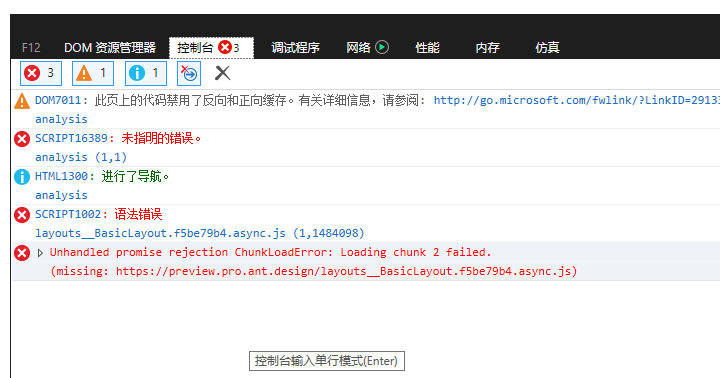This screenshot has height=378, width=720.
Task: Open the go.microsoft.com fwlink URL
Action: click(x=577, y=100)
